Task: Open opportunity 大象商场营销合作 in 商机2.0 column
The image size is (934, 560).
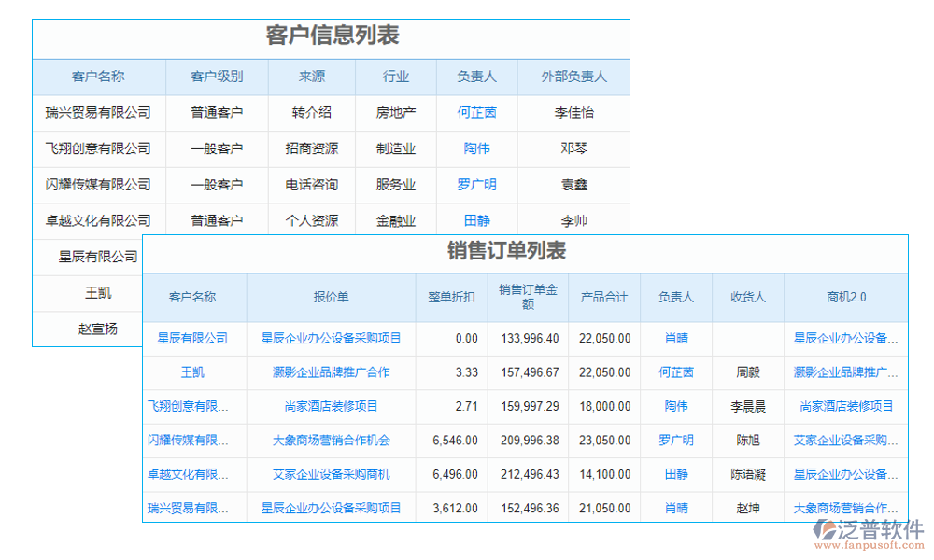Action: [x=843, y=508]
